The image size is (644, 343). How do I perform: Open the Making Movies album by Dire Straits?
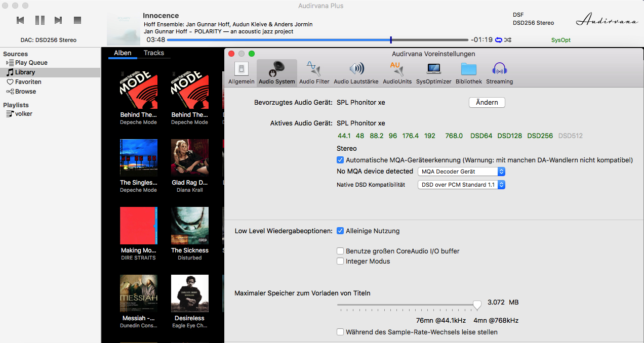(x=139, y=226)
